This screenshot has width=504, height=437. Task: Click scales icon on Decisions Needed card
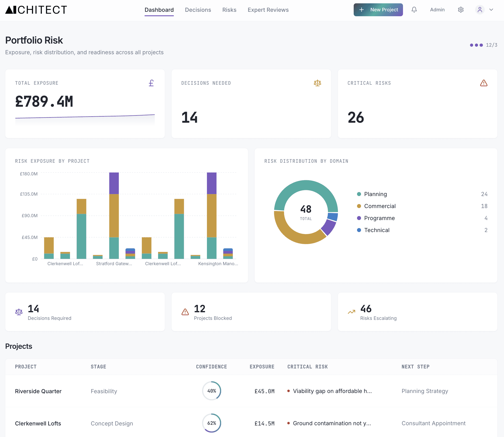pos(317,83)
